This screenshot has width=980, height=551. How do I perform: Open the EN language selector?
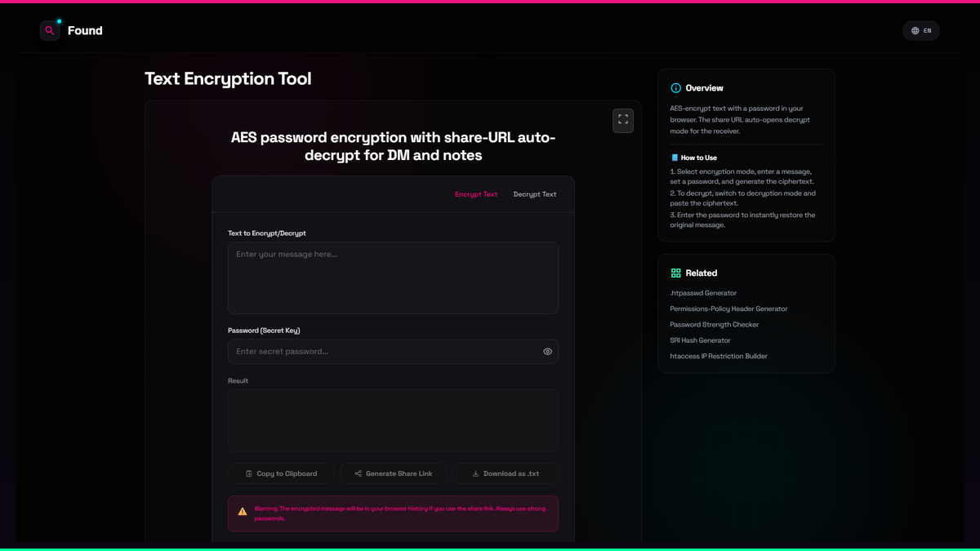click(921, 31)
